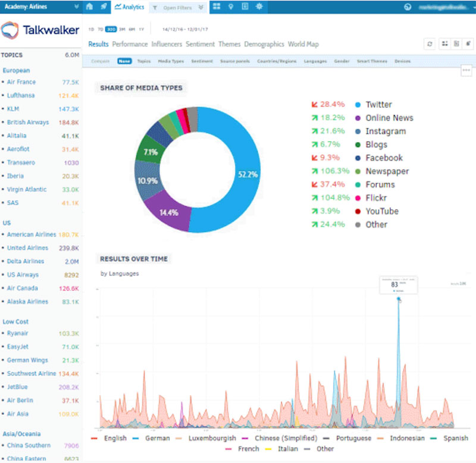This screenshot has width=476, height=463.
Task: Select None in the Compare bar
Action: tap(124, 61)
